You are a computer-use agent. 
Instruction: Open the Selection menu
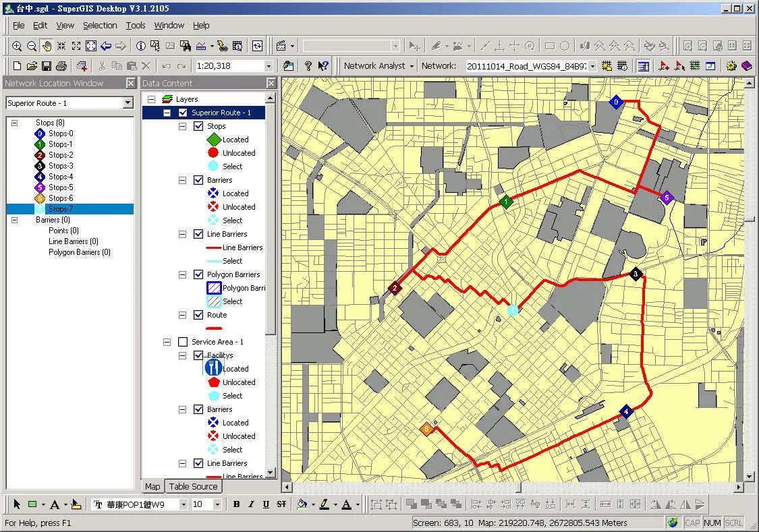click(x=100, y=26)
